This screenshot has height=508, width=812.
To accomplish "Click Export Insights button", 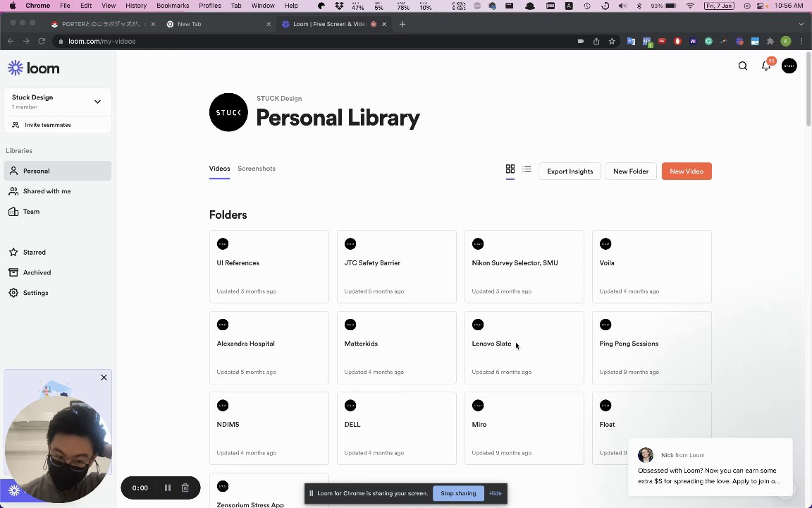I will pos(570,171).
